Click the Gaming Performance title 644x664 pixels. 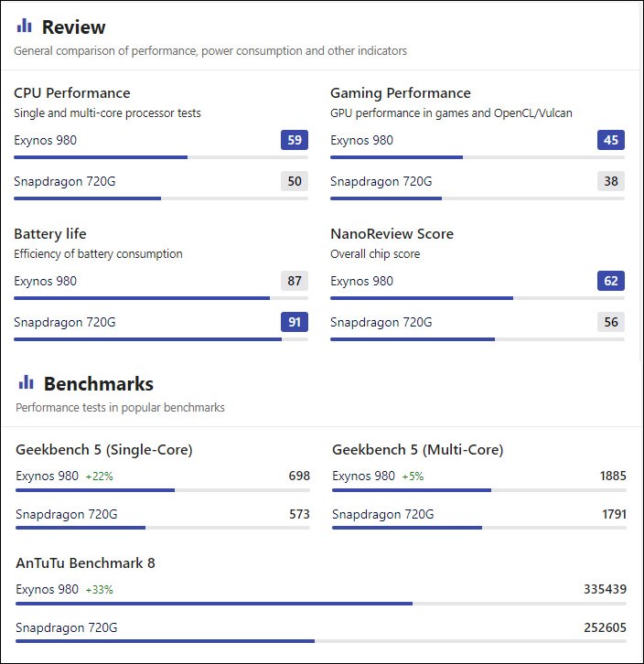point(401,92)
